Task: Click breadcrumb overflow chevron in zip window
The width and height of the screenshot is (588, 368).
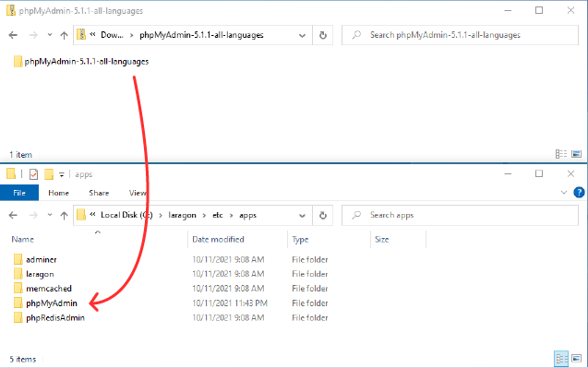Action: pyautogui.click(x=92, y=34)
